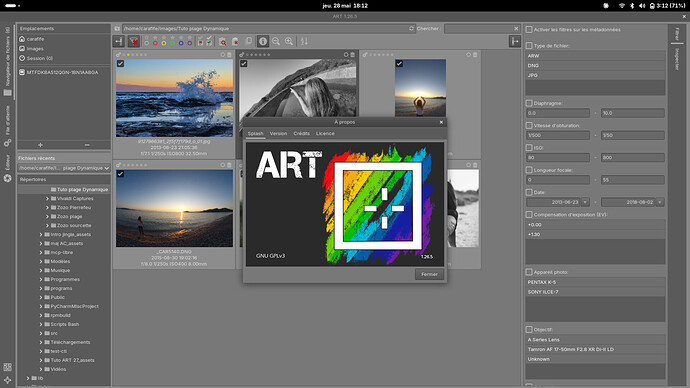This screenshot has width=690, height=388.
Task: Clear the Chercher search field
Action: coord(516,29)
